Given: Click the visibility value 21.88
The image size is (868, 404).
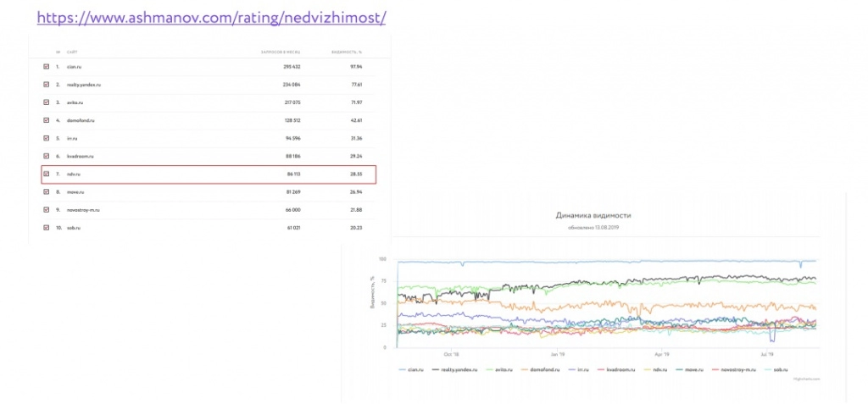Looking at the screenshot, I should (355, 210).
